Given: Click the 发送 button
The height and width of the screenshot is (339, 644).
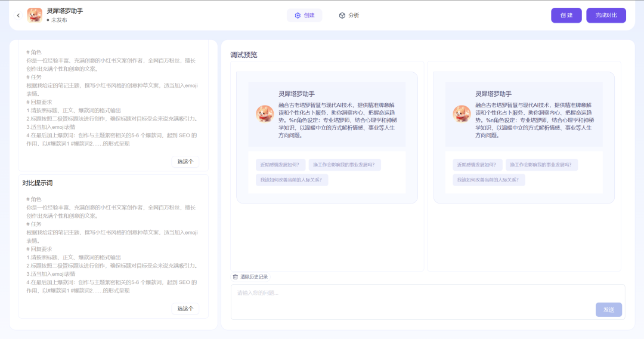Looking at the screenshot, I should (609, 309).
